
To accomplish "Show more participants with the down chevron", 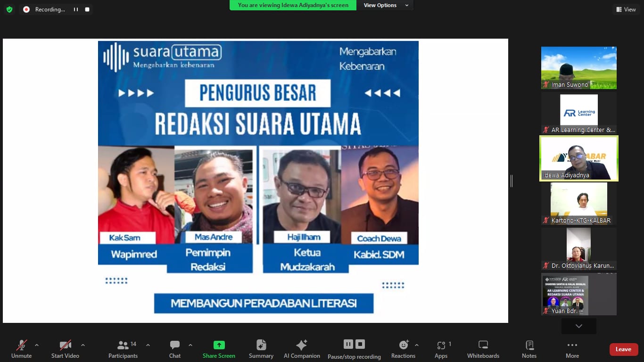I will pos(579,326).
